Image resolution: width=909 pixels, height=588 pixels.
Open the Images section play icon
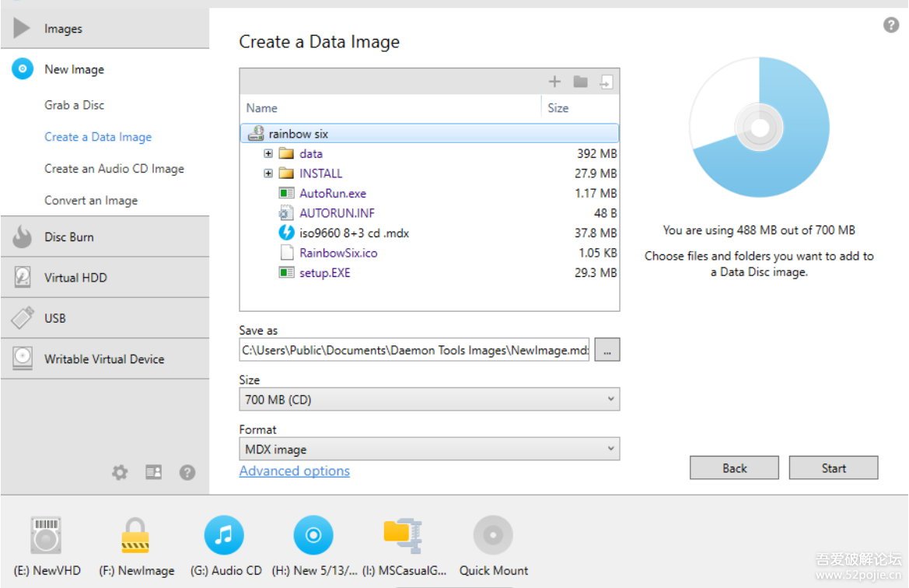[x=22, y=28]
